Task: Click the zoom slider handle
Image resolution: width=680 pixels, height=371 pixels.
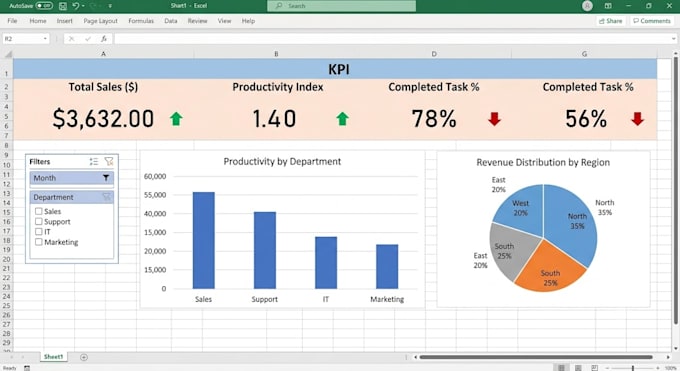Action: [x=633, y=368]
